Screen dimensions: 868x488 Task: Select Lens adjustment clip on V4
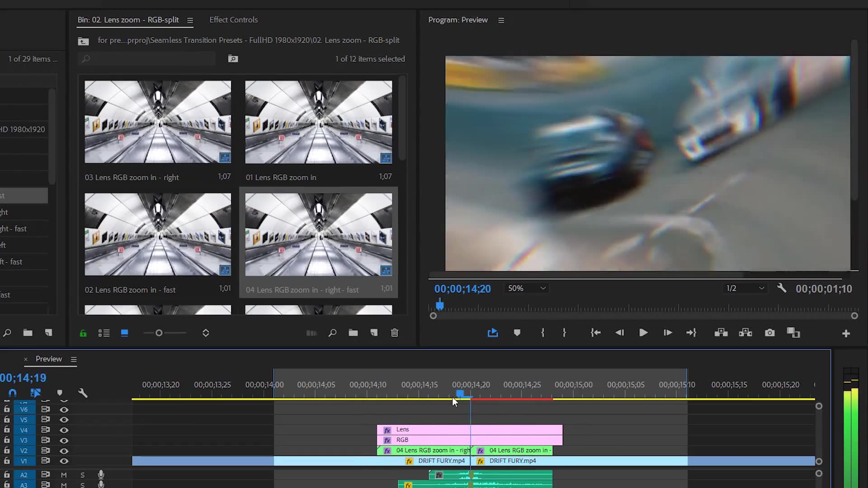(470, 430)
